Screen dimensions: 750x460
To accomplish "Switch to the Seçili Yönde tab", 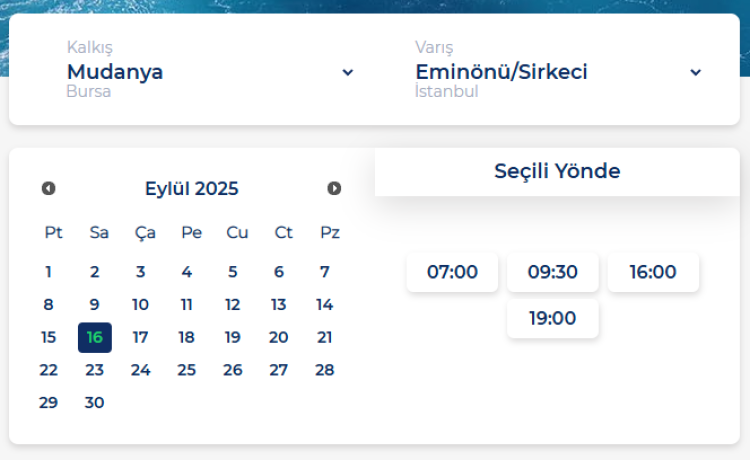I will 557,171.
